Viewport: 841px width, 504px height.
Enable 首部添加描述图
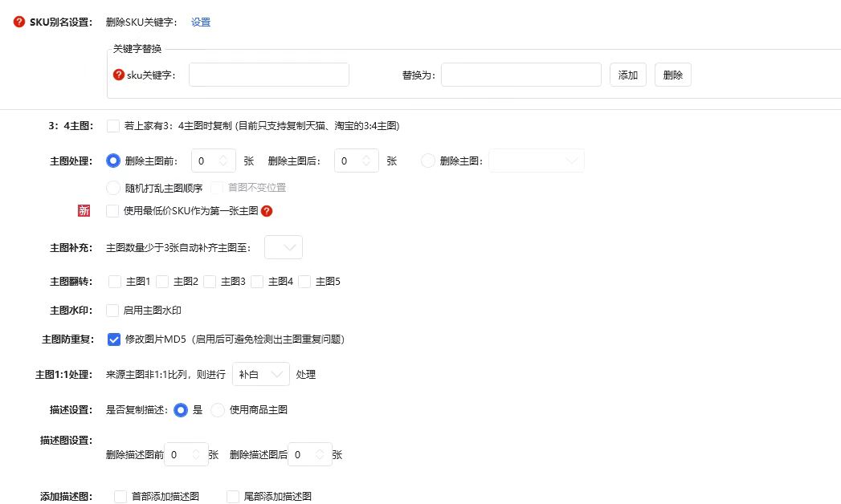120,496
